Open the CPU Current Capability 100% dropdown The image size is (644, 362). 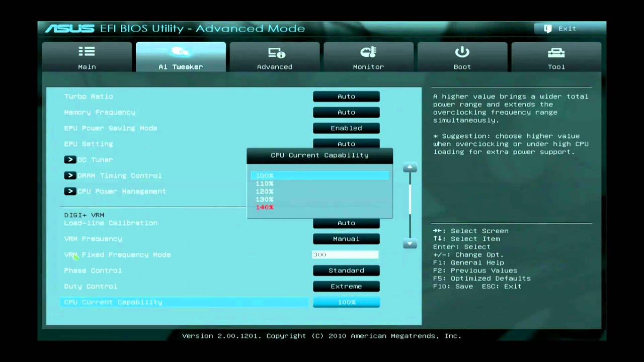coord(346,302)
